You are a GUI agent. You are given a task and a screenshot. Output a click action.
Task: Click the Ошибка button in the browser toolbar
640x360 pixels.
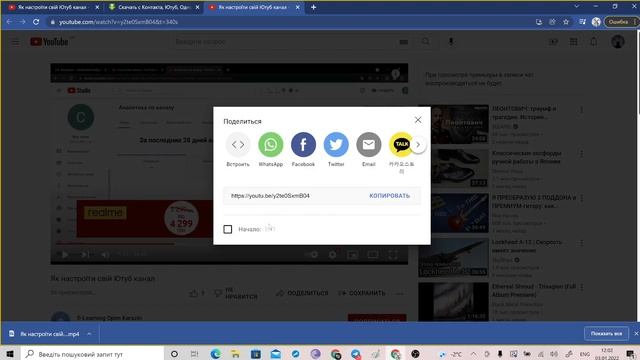(x=620, y=22)
